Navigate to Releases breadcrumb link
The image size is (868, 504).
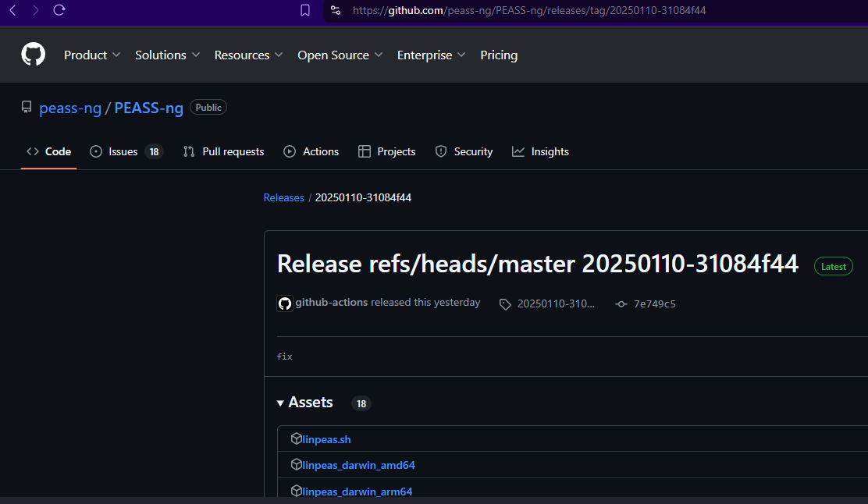(x=283, y=197)
